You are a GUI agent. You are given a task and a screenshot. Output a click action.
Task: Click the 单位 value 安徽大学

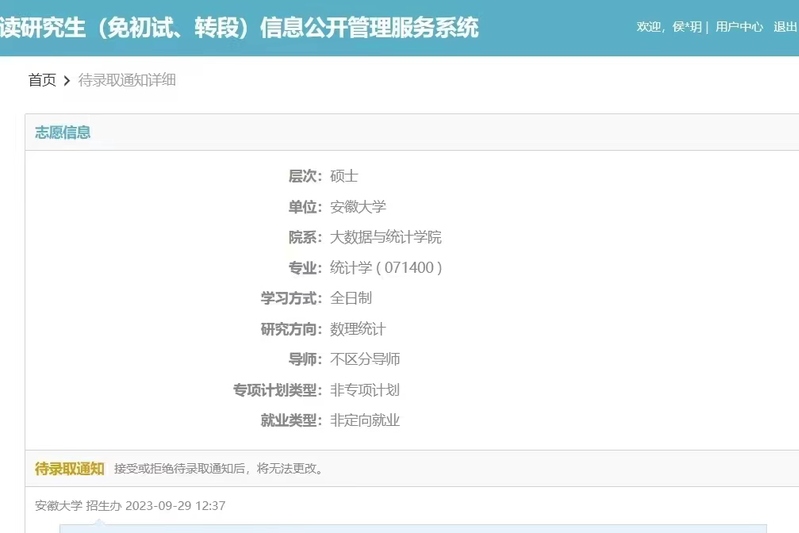point(358,207)
